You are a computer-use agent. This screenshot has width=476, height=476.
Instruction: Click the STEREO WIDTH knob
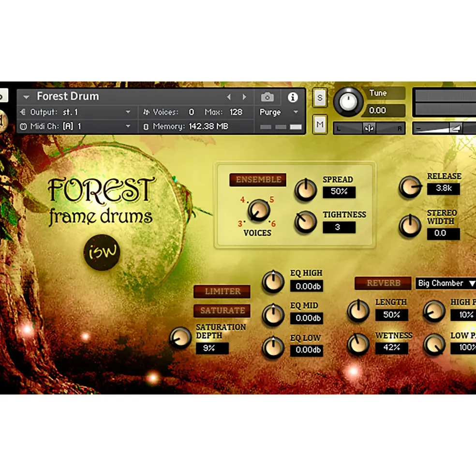pos(410,226)
